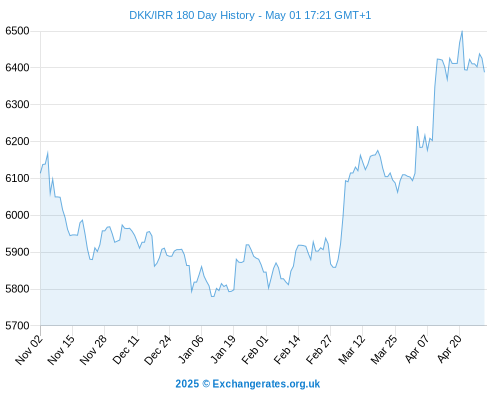Click the early November spike near 6170
This screenshot has width=495, height=400.
click(48, 153)
